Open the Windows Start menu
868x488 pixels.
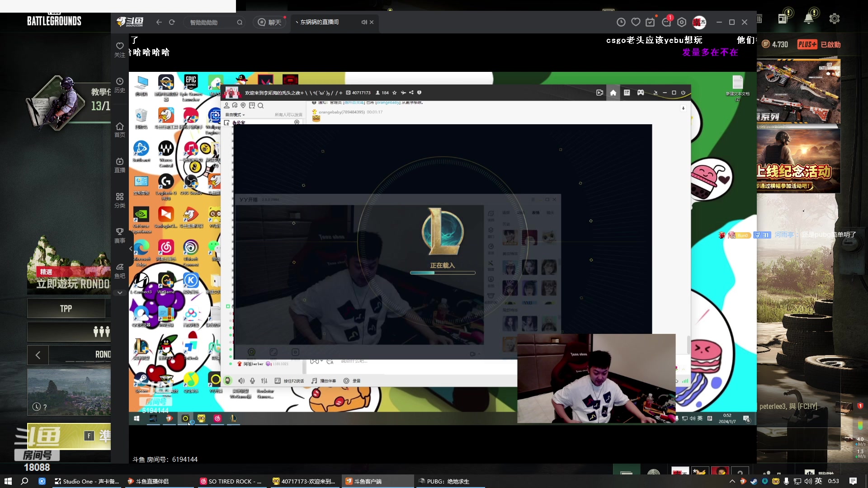tap(8, 481)
